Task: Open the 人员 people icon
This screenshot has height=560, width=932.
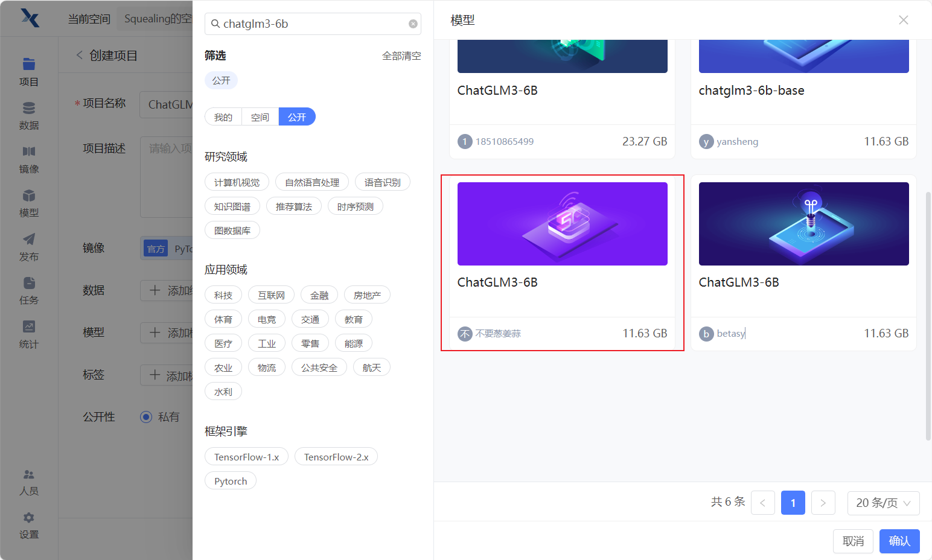Action: click(x=28, y=475)
